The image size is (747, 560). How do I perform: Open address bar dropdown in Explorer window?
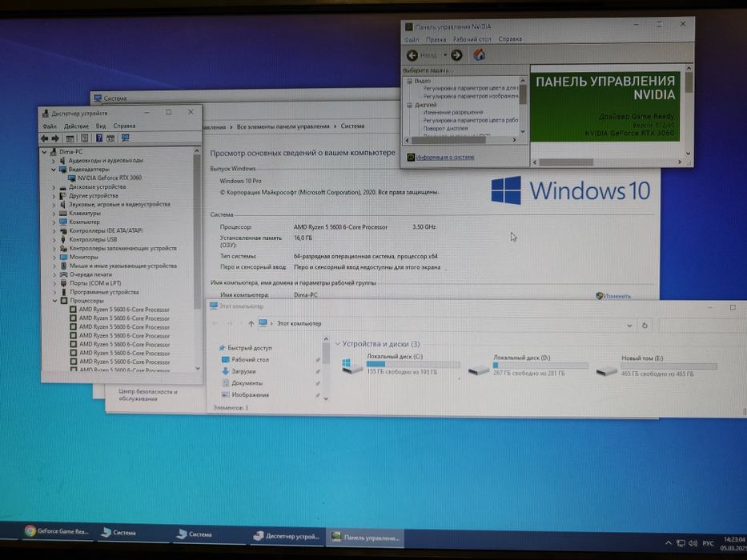pyautogui.click(x=629, y=326)
